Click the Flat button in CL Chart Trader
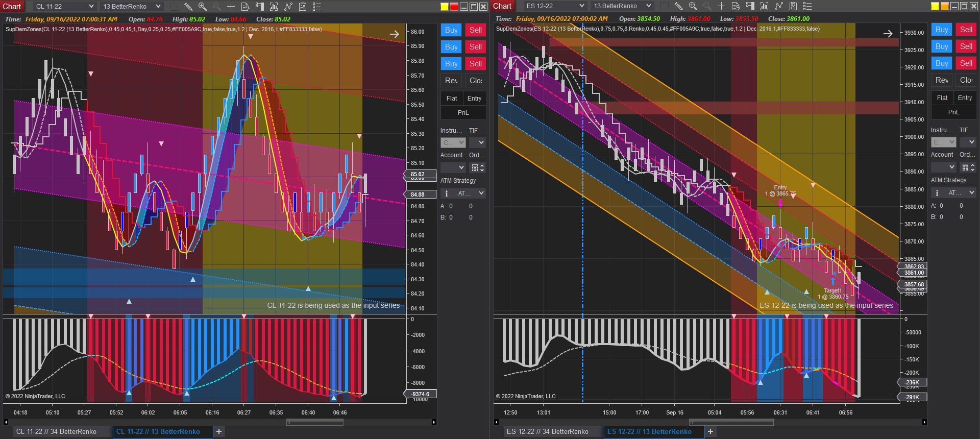Screen dimensions: 980x439 click(452, 99)
